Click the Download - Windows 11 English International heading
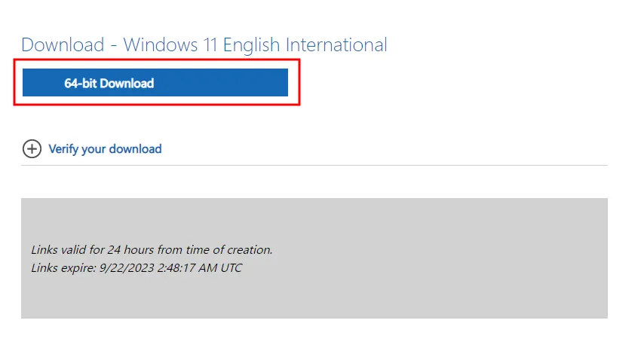 [x=204, y=44]
